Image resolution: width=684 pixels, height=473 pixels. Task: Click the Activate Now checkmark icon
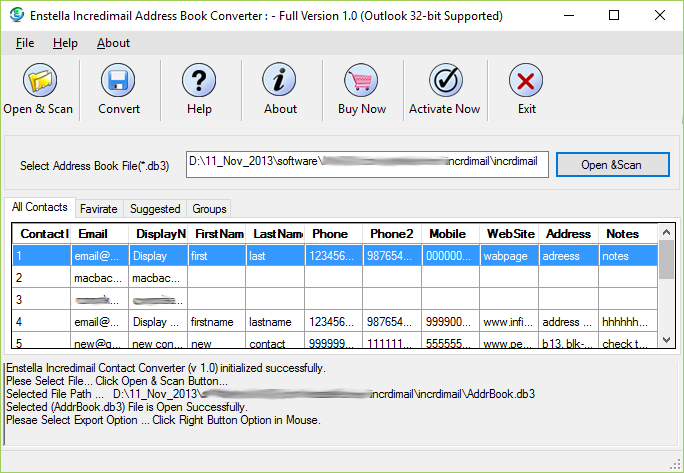(x=444, y=81)
